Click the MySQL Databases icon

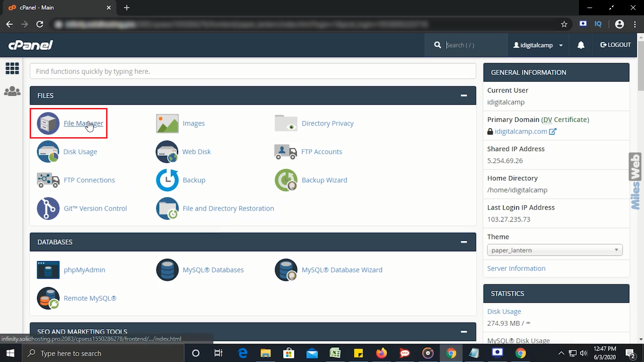click(167, 270)
